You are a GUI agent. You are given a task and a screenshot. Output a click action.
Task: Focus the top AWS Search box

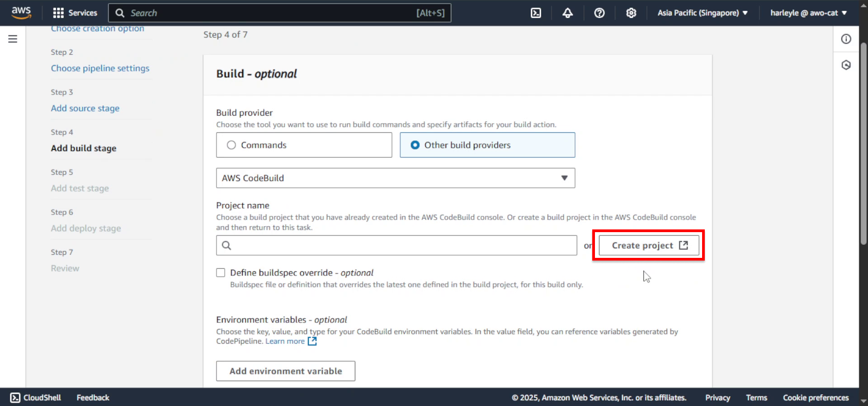tap(279, 13)
